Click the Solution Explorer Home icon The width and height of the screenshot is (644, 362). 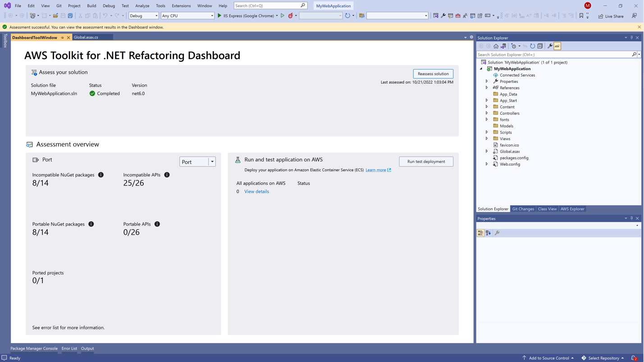[496, 46]
